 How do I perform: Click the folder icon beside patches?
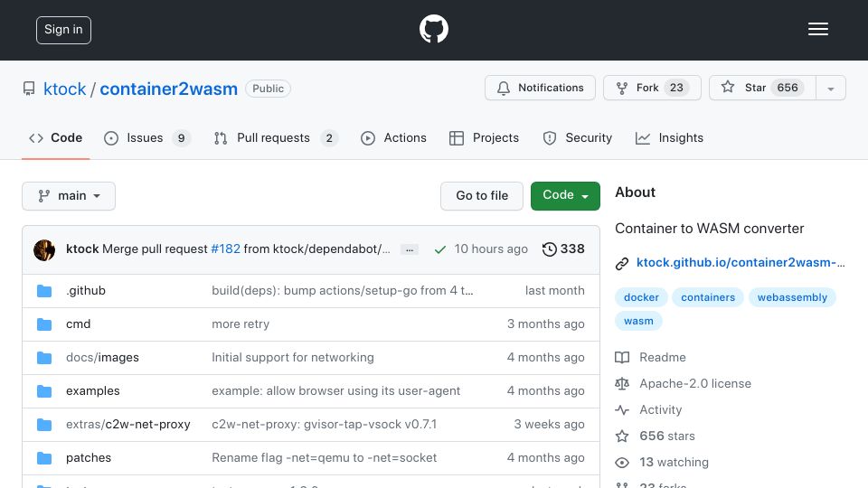(x=44, y=458)
